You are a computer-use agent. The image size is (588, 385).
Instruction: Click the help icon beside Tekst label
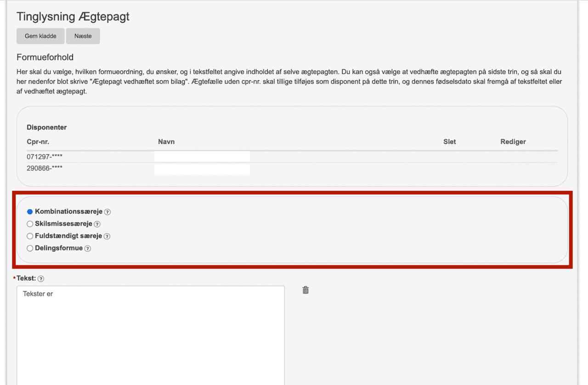coord(41,279)
